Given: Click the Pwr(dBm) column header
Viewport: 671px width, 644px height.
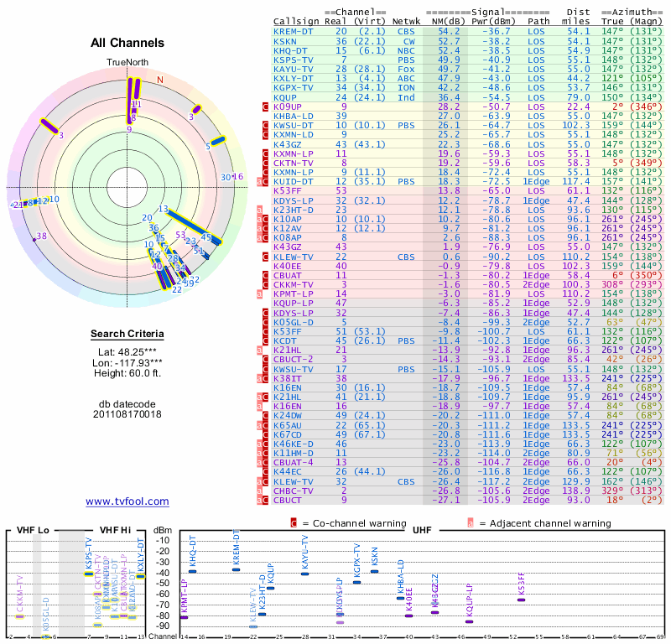Looking at the screenshot, I should click(x=493, y=22).
